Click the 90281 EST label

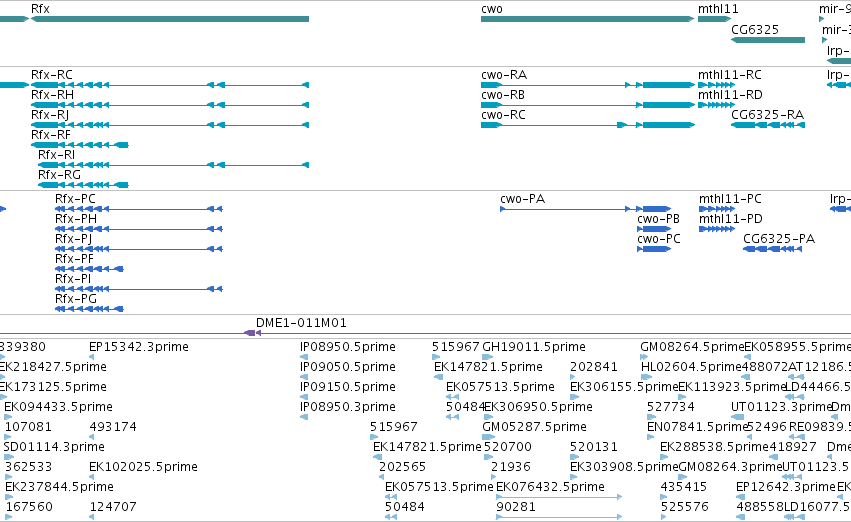516,507
